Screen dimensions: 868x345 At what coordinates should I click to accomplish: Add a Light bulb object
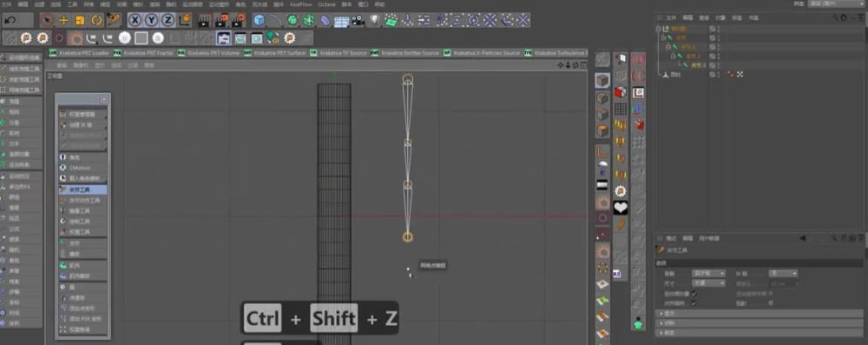pos(375,21)
